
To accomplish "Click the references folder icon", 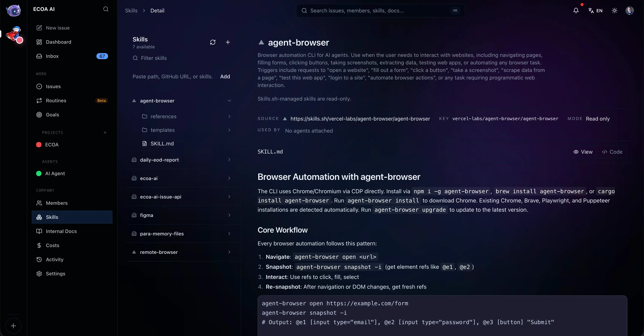I will pos(144,116).
